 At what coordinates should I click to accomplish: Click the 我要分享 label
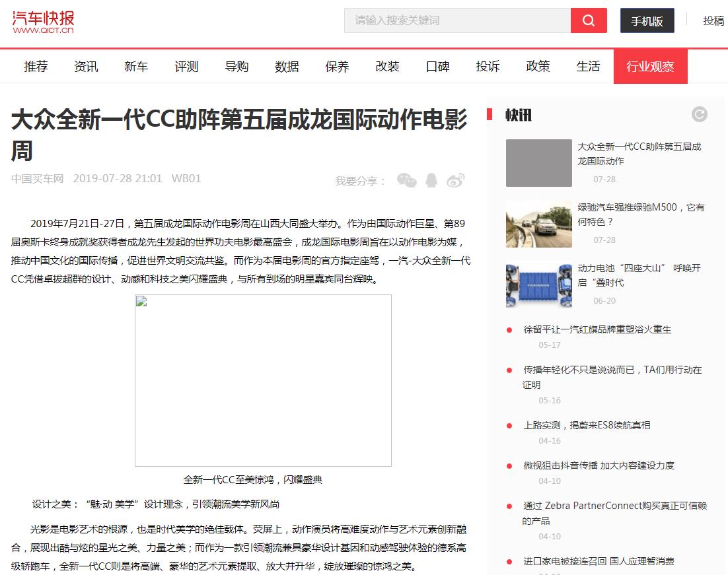click(361, 181)
